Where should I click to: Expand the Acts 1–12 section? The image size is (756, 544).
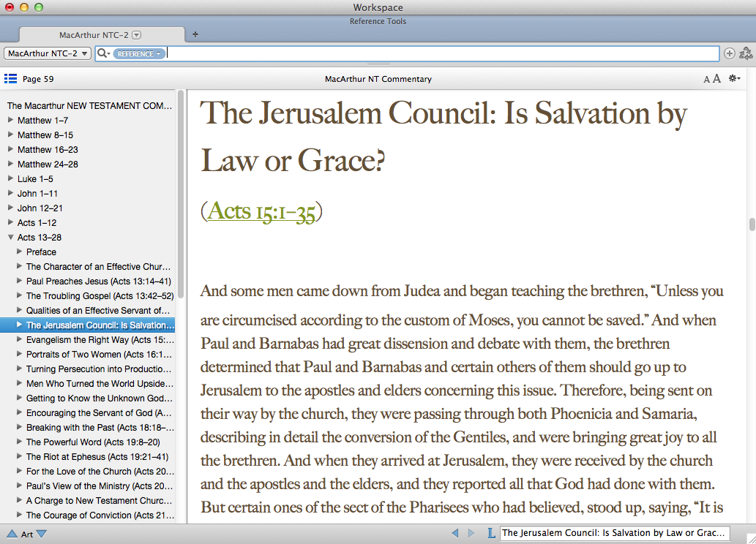(10, 222)
